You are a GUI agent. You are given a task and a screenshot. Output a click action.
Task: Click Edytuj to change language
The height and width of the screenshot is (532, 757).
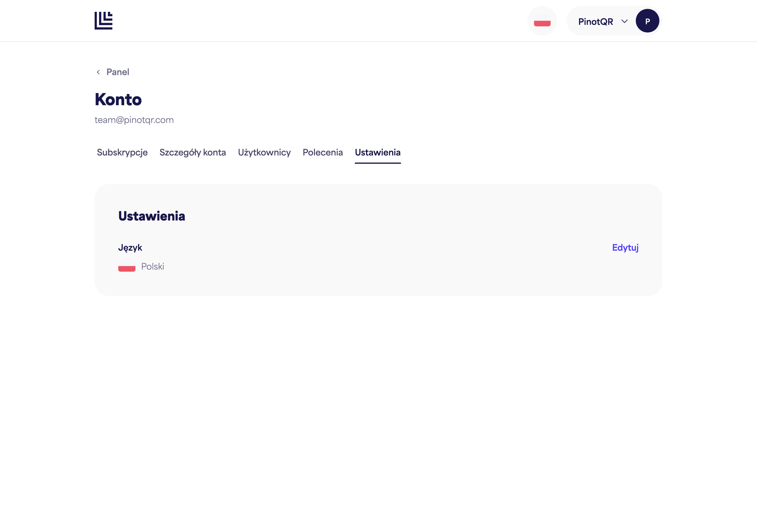[x=625, y=247]
